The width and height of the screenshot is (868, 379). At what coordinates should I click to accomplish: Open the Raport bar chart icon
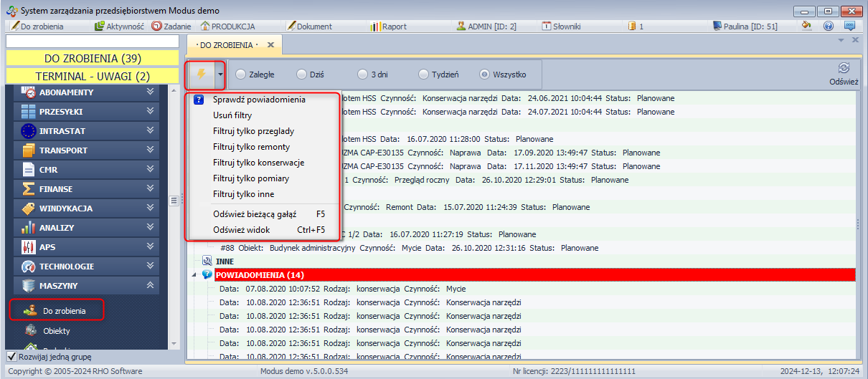tap(375, 27)
